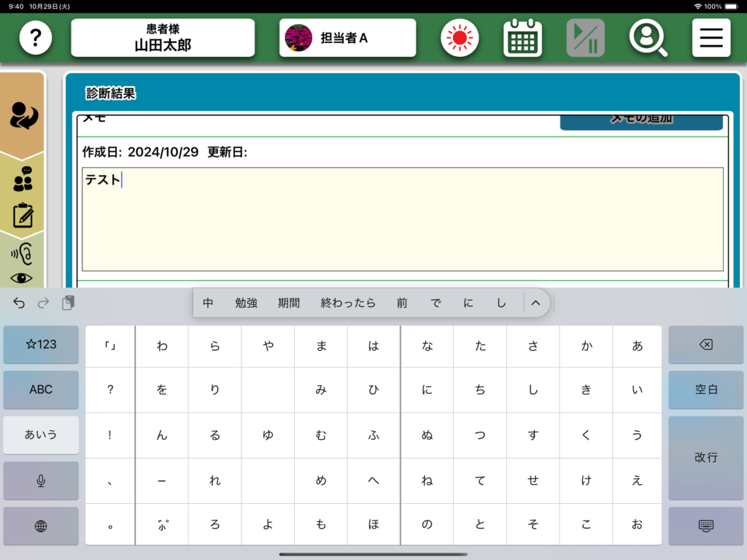Switch keyboard to ☆123 symbols mode

click(41, 344)
